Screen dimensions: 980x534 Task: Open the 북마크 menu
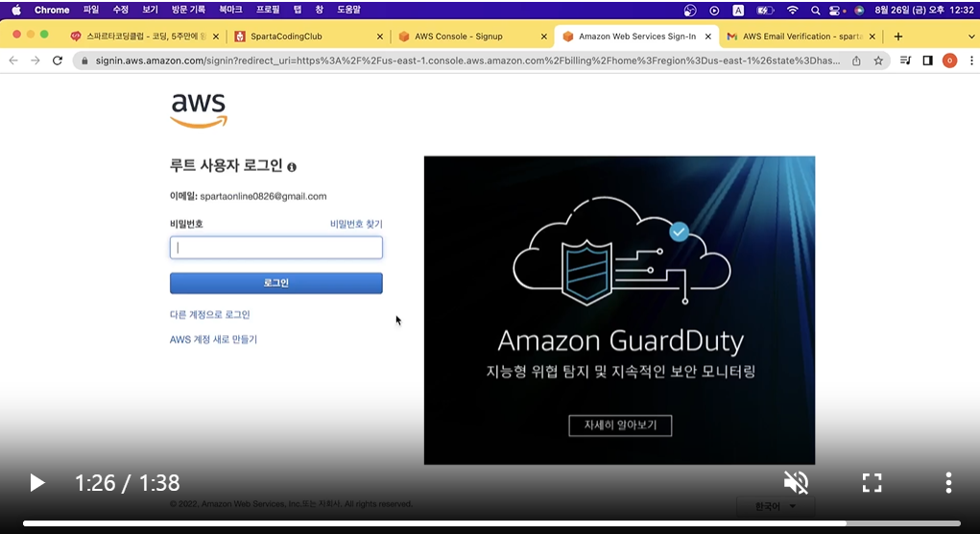[x=230, y=10]
